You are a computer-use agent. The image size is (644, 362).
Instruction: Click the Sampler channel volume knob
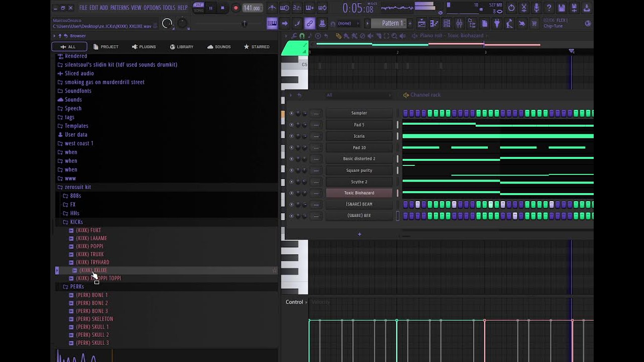click(304, 113)
